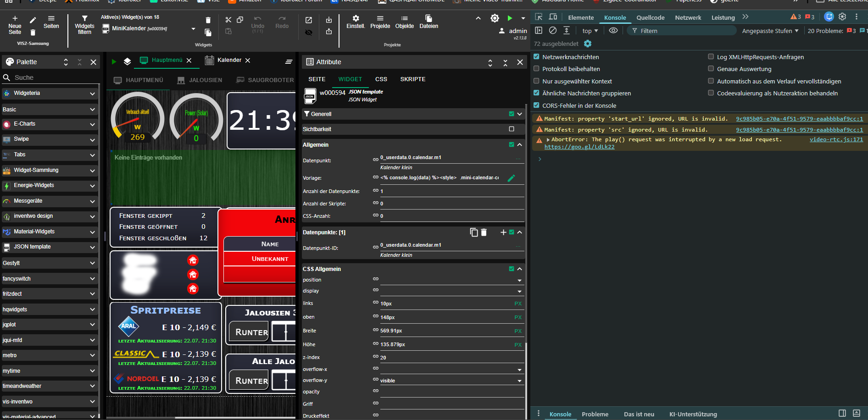Click the PX unit label for Breite
The width and height of the screenshot is (868, 420).
point(518,331)
